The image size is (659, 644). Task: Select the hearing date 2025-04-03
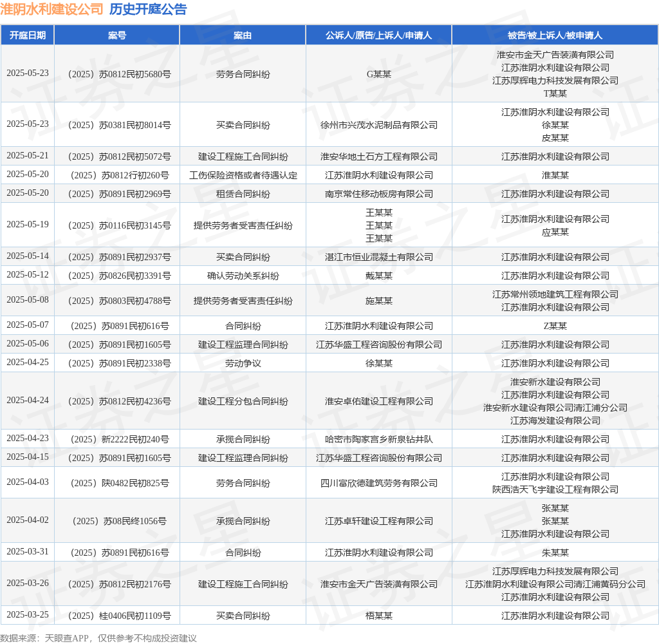[x=28, y=482]
